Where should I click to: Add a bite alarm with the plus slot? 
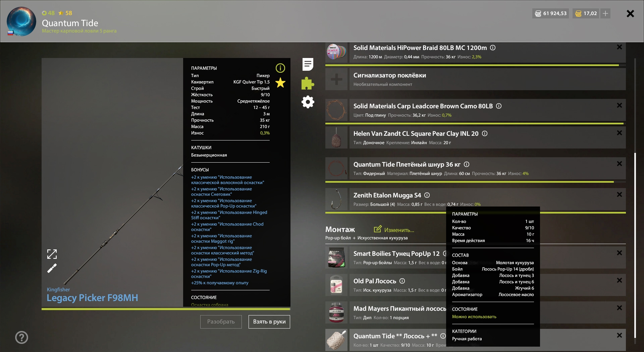[336, 79]
